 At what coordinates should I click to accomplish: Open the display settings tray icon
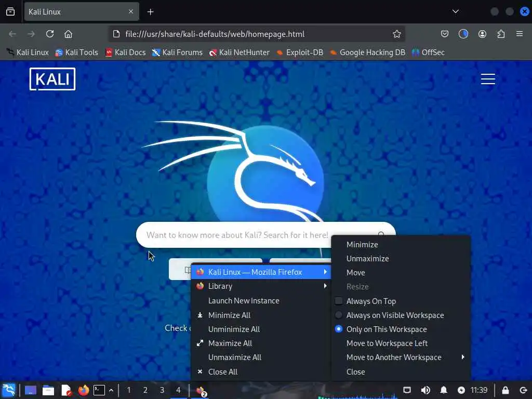pyautogui.click(x=407, y=390)
